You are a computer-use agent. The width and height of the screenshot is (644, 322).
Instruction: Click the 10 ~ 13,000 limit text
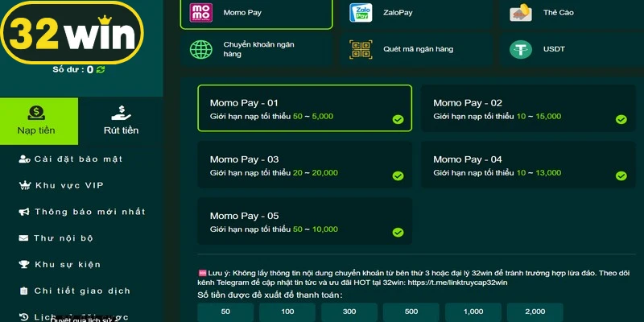coord(539,173)
